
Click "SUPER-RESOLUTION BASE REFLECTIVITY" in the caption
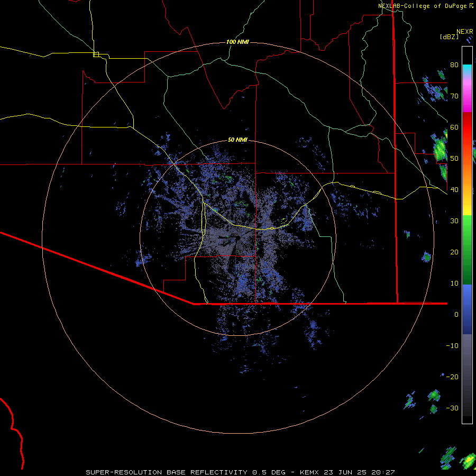pyautogui.click(x=167, y=472)
